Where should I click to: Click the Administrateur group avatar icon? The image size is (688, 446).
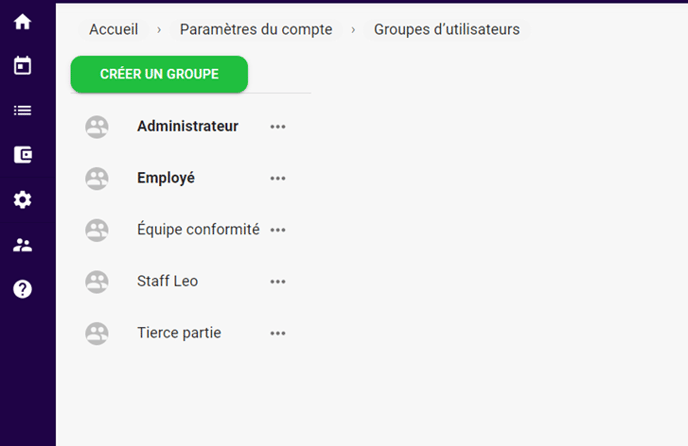(97, 127)
